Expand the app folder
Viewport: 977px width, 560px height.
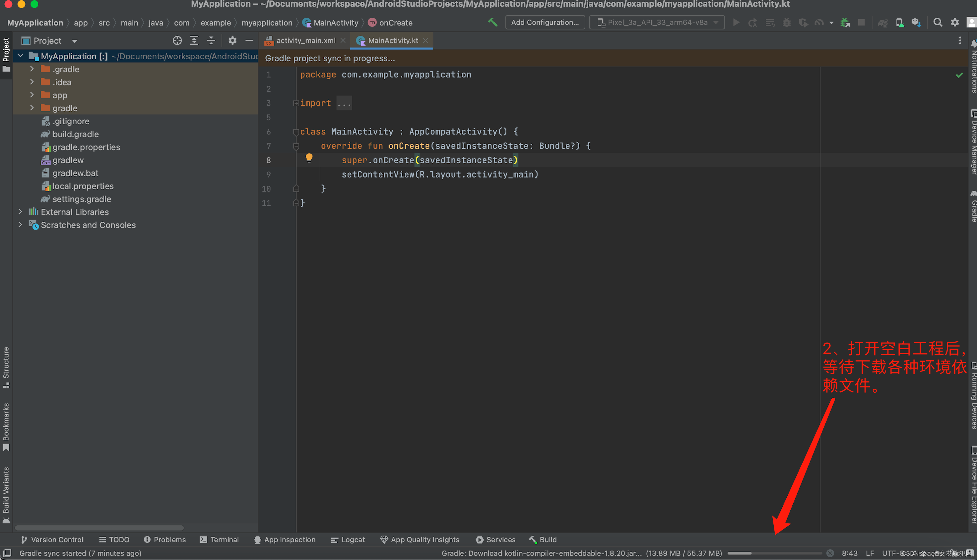point(33,95)
